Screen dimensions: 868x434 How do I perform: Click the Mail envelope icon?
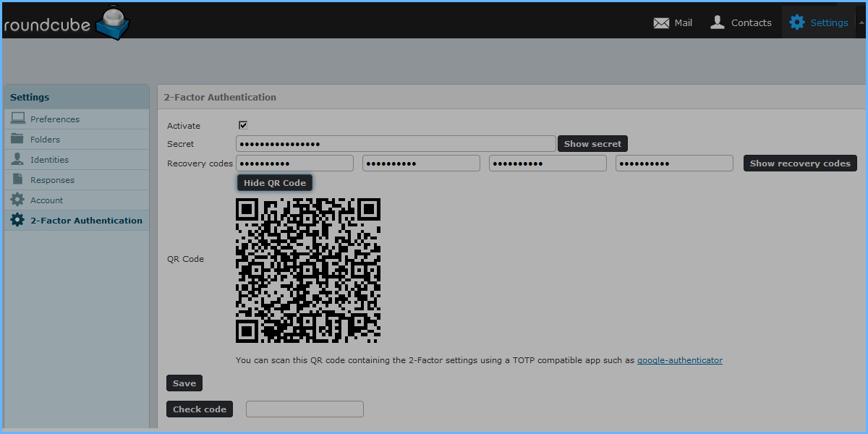coord(661,23)
